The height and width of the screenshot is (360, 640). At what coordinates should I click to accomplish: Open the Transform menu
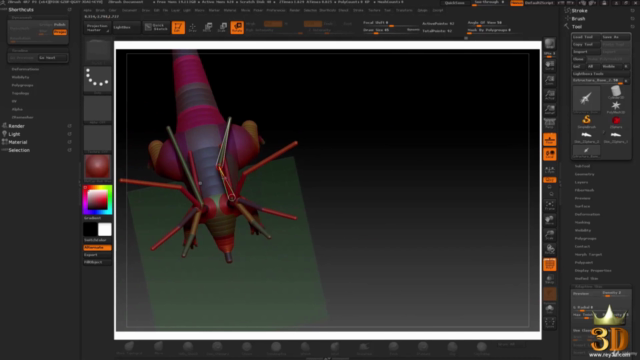(x=404, y=10)
